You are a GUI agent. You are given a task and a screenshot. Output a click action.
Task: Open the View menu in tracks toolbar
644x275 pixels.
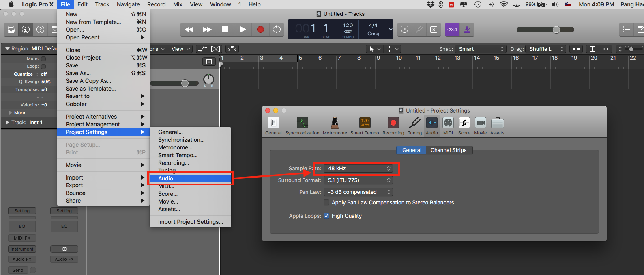coord(180,49)
